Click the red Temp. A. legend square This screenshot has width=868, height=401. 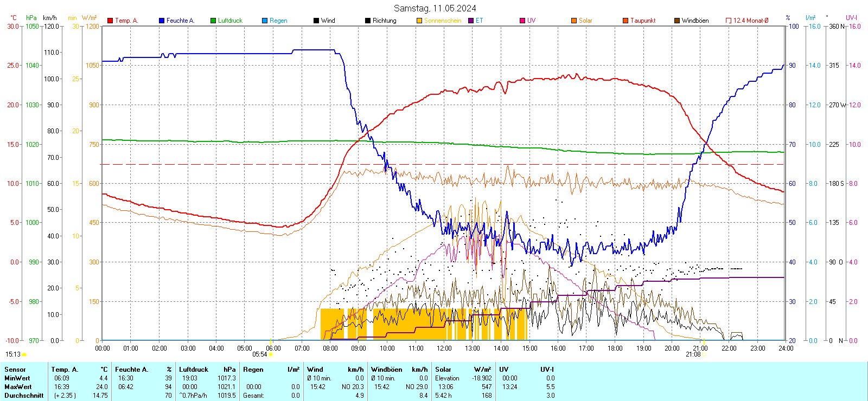pyautogui.click(x=110, y=21)
